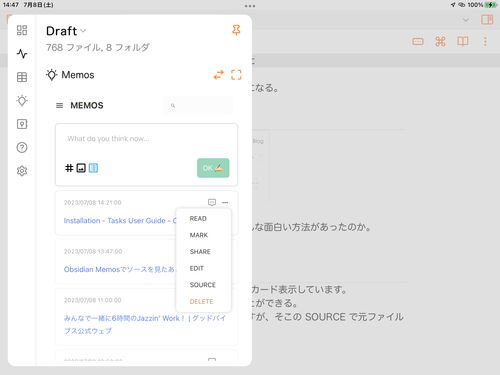Click the three-dots icon on 14:21:00 memo
Screen dimensions: 500x375
tap(225, 202)
